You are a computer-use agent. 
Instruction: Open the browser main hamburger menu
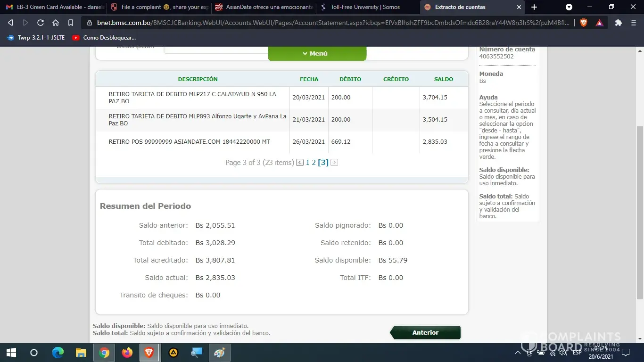tap(633, 23)
